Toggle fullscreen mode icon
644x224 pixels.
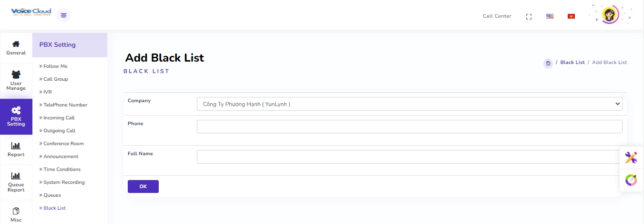529,16
